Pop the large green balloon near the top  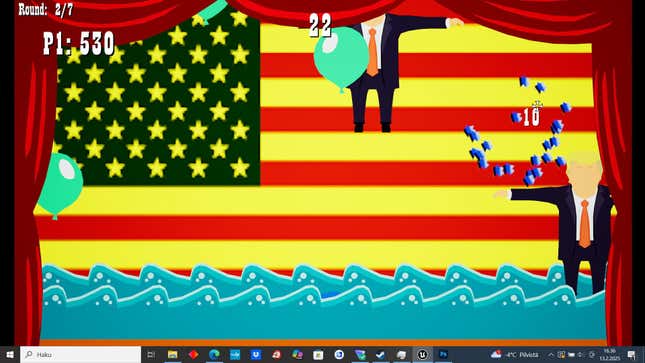(x=341, y=57)
